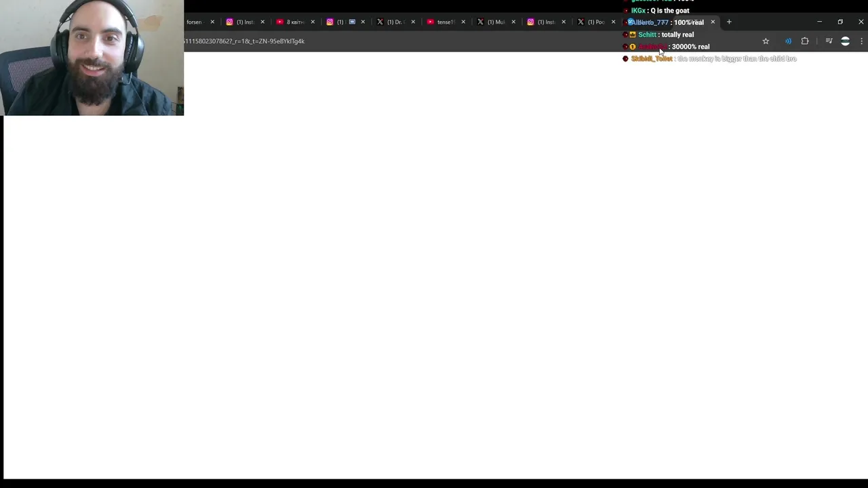Open the media playback controls icon
Screen dimensions: 868x488
click(x=829, y=41)
